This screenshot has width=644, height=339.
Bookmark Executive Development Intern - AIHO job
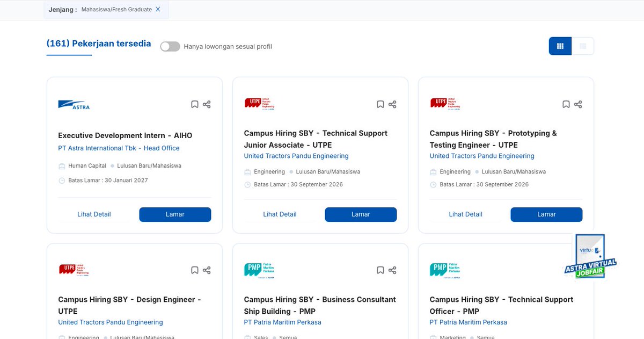(x=195, y=104)
